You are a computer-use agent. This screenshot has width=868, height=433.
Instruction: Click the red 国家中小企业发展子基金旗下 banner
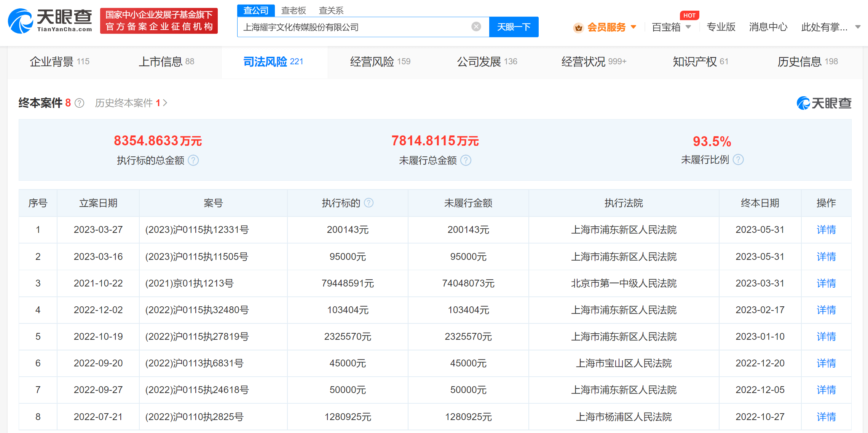[159, 21]
